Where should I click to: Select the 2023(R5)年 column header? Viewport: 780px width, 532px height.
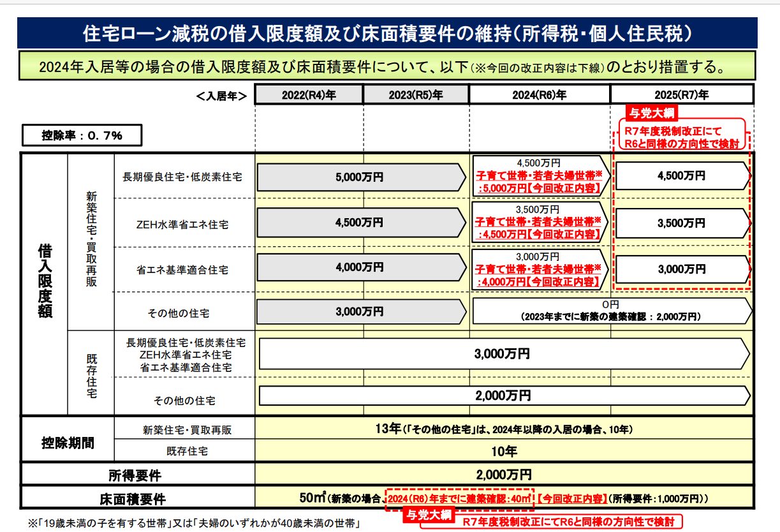(416, 95)
